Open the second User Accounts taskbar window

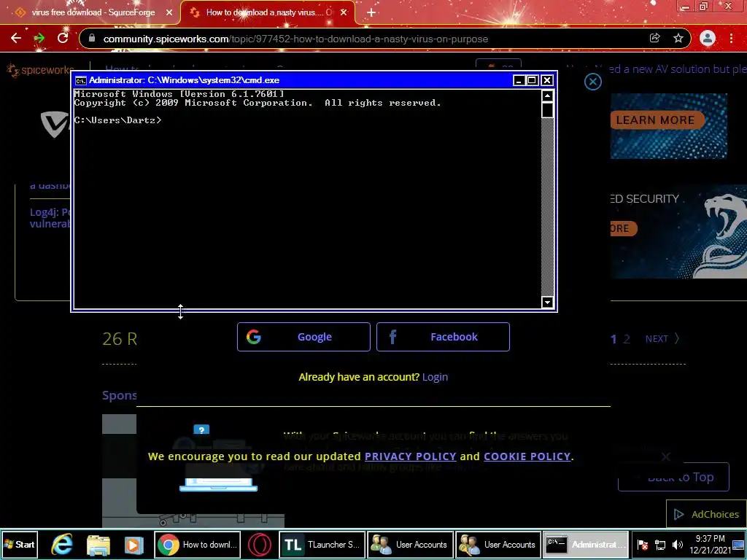coord(498,544)
